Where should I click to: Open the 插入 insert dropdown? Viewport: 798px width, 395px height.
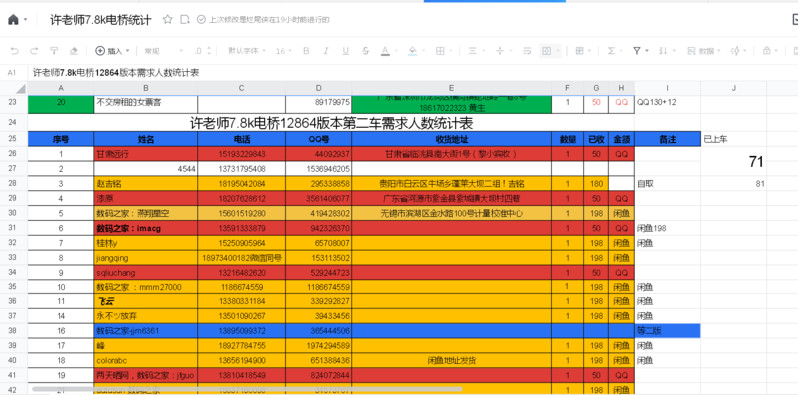112,51
